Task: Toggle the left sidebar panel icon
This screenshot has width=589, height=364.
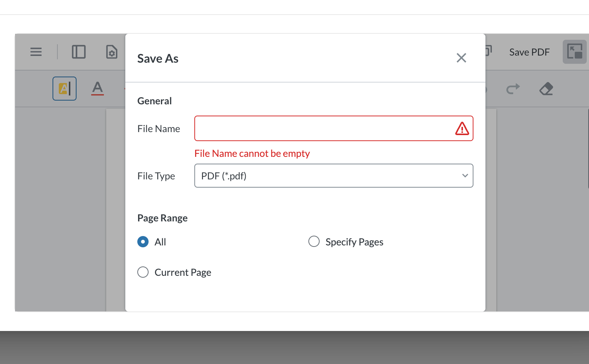Action: coord(79,52)
